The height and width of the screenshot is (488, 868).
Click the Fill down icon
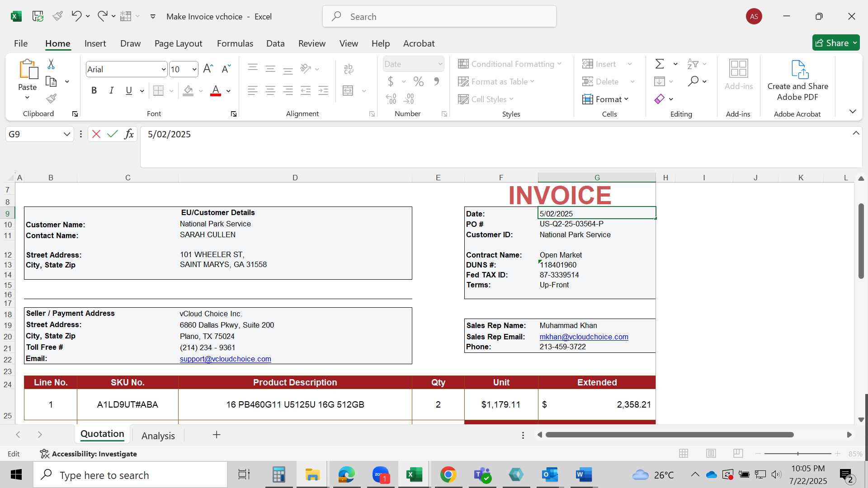pos(660,81)
